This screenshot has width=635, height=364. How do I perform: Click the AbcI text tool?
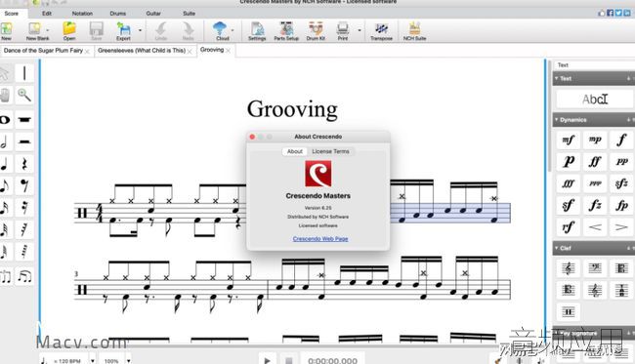coord(595,100)
